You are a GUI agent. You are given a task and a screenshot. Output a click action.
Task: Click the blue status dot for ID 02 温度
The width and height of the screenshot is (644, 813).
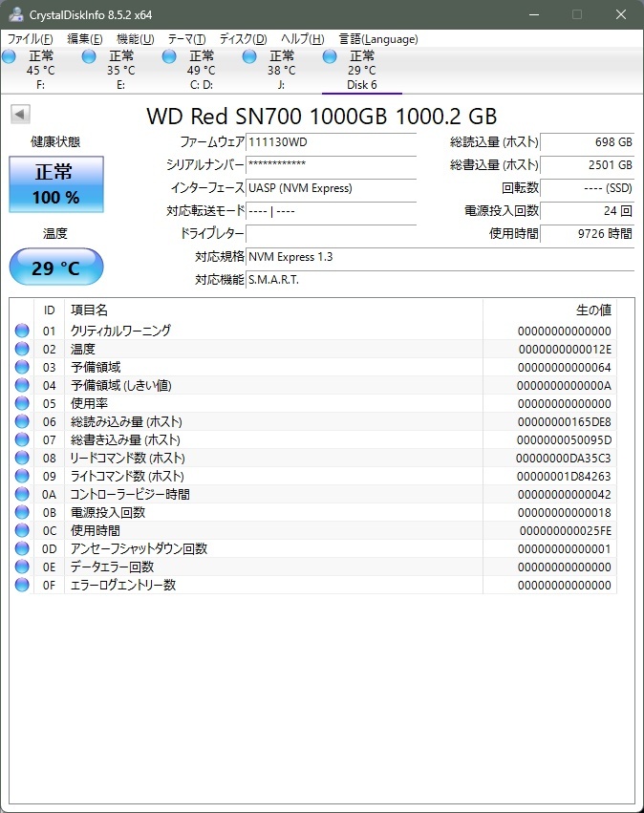pyautogui.click(x=22, y=349)
